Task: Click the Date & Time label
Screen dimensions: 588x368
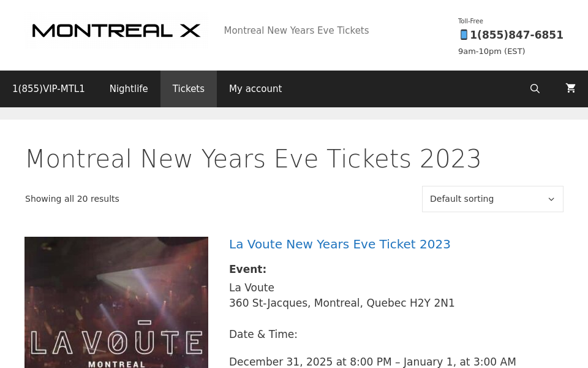Action: tap(263, 334)
